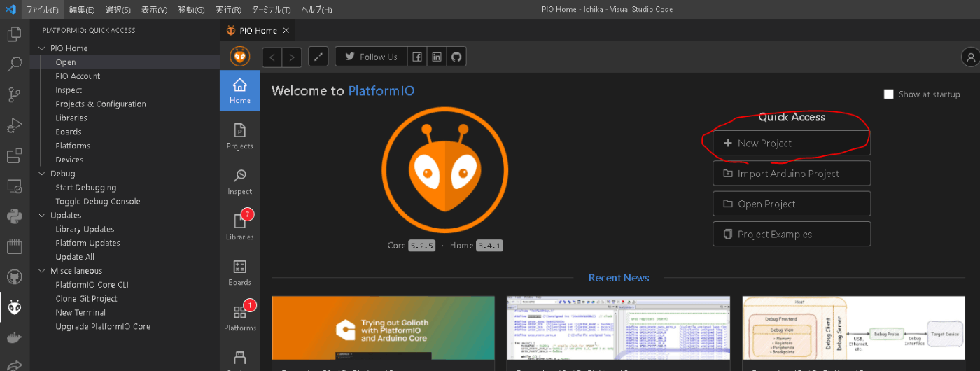Click the VS Code logo icon
The image size is (980, 371).
[x=10, y=9]
